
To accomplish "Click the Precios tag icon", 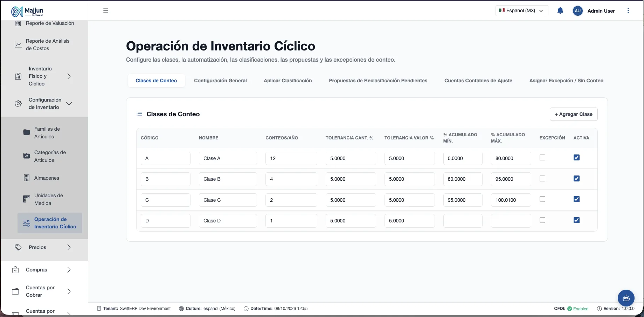I will pos(18,247).
